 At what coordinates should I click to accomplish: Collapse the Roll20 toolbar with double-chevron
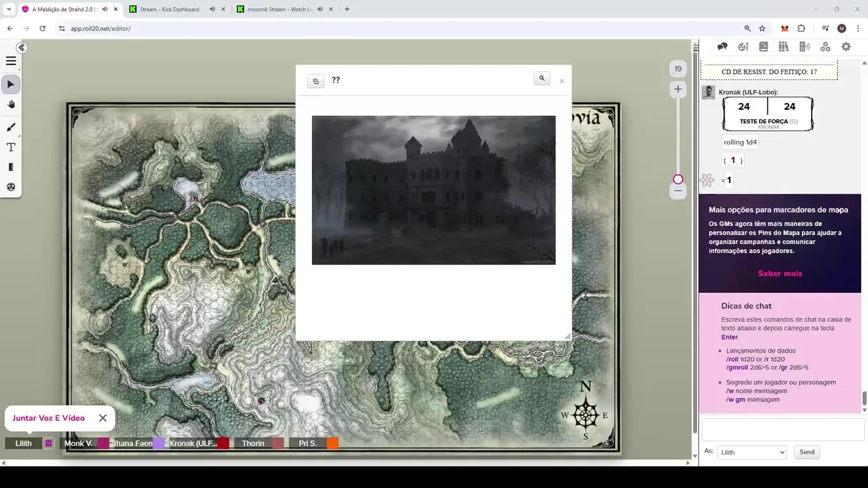point(22,47)
